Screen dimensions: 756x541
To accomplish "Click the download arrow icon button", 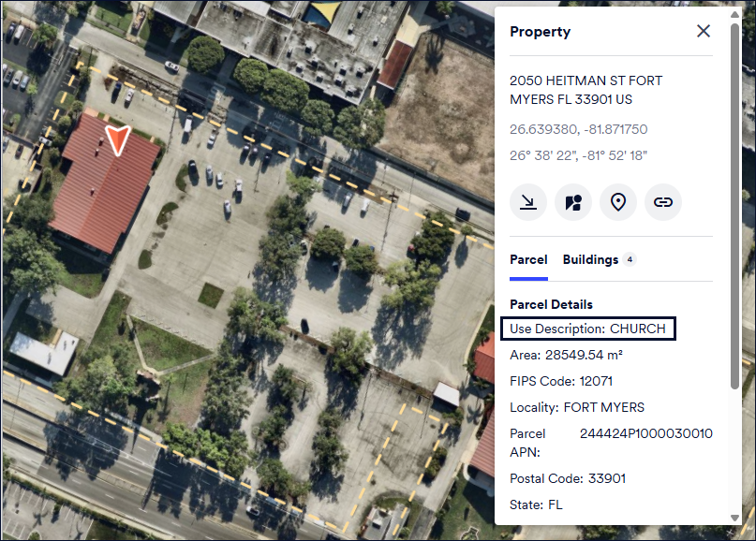I will click(x=528, y=202).
